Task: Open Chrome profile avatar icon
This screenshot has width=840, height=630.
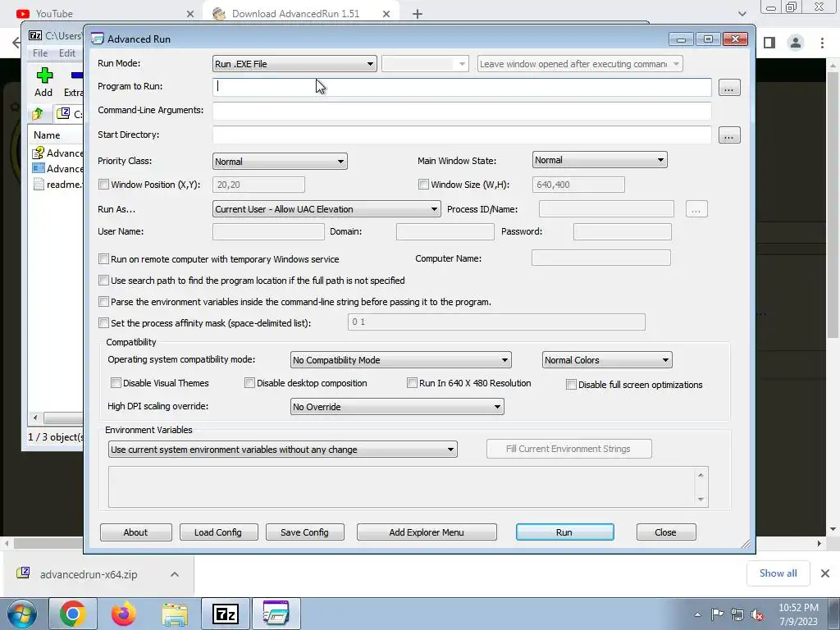Action: click(796, 43)
